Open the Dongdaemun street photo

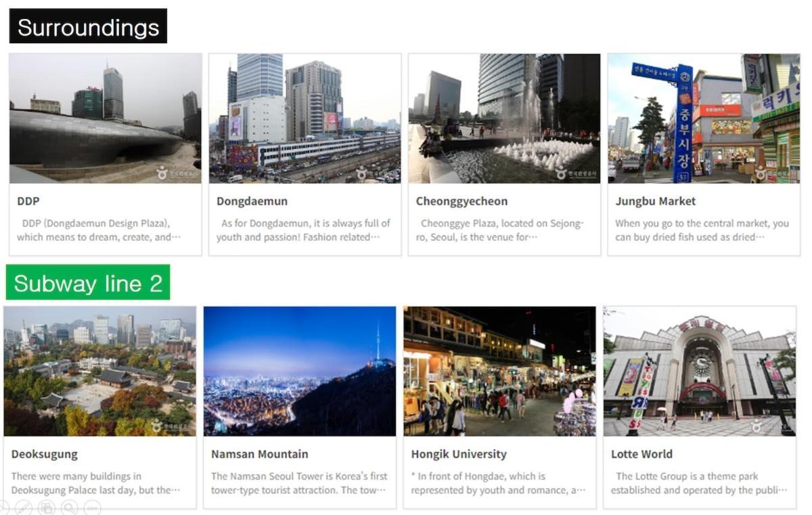[304, 118]
